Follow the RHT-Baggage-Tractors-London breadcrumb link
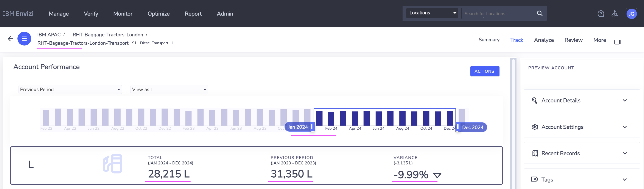The width and height of the screenshot is (644, 189). tap(108, 35)
